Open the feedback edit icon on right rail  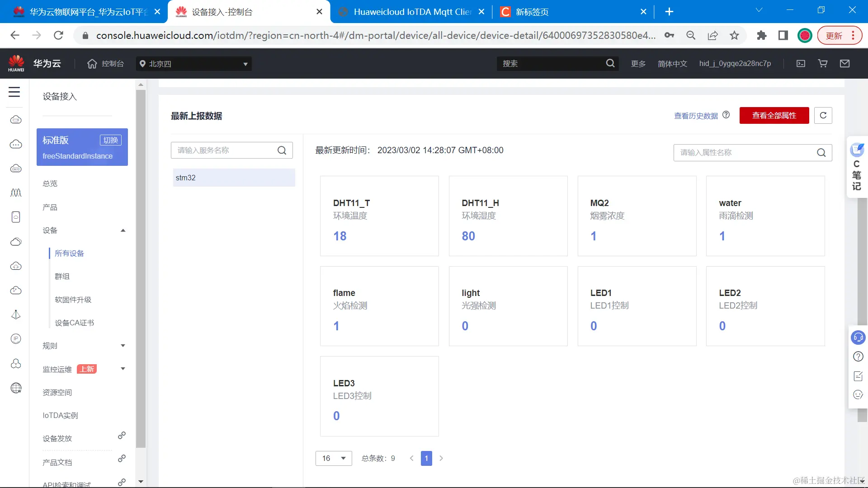coord(858,376)
